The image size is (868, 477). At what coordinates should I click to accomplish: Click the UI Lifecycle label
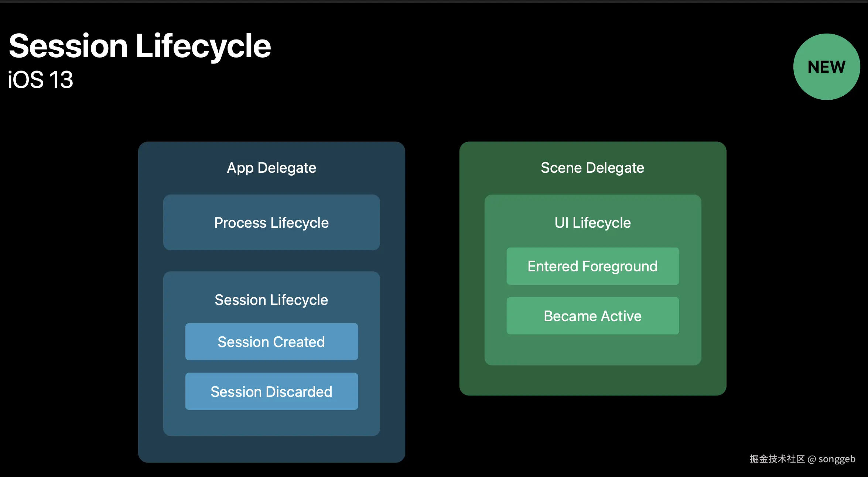coord(592,223)
